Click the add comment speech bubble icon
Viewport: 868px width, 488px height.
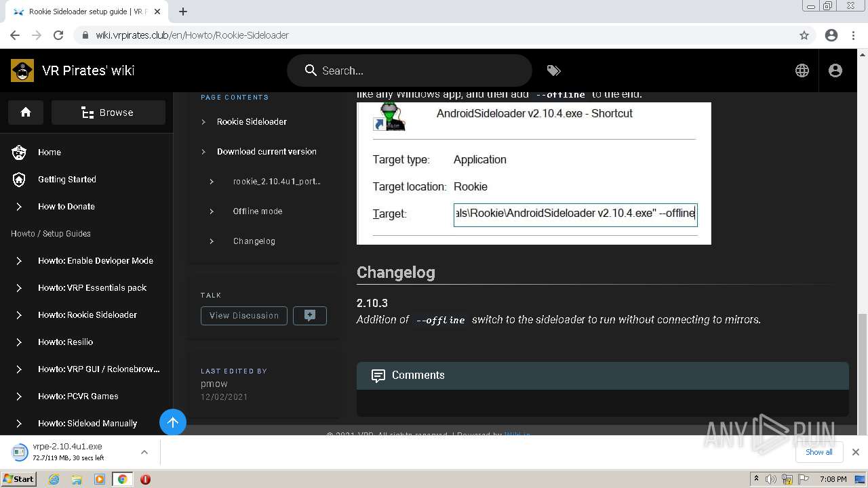coord(310,315)
